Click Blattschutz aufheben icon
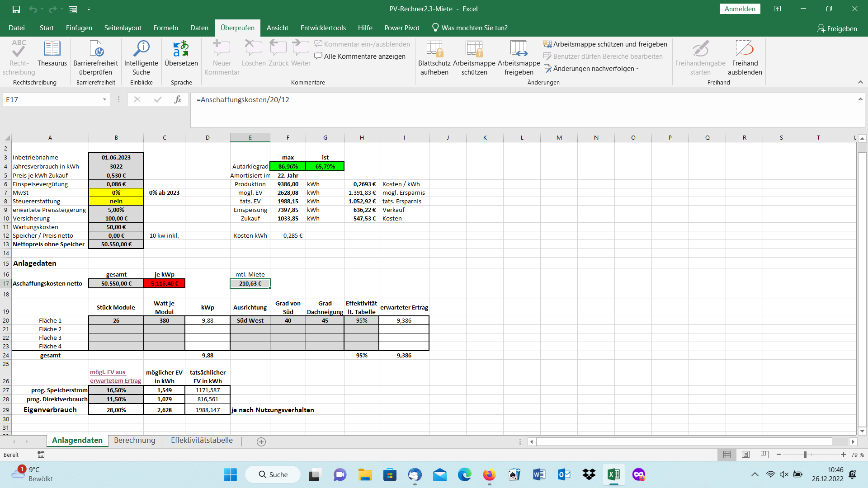Screen dimensions: 868x488 tap(434, 58)
